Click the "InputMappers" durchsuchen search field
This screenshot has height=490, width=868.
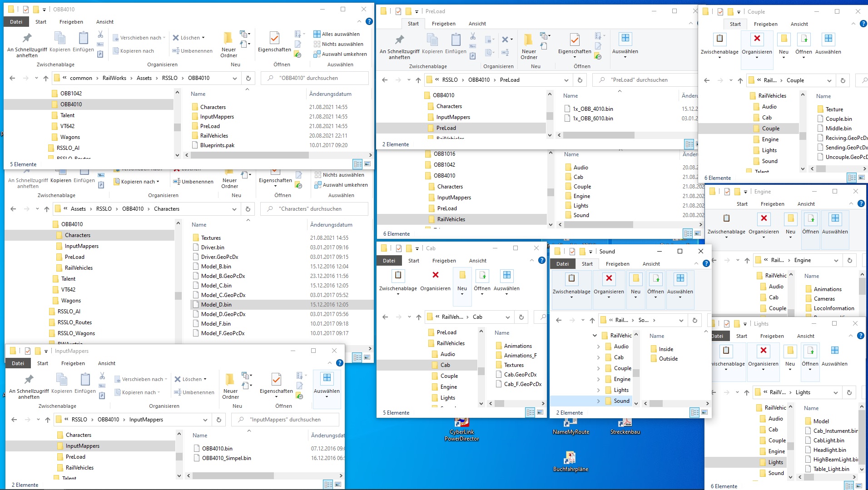tap(291, 420)
